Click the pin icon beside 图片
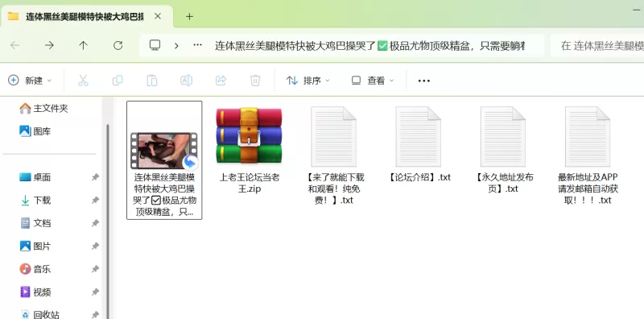 coord(95,246)
